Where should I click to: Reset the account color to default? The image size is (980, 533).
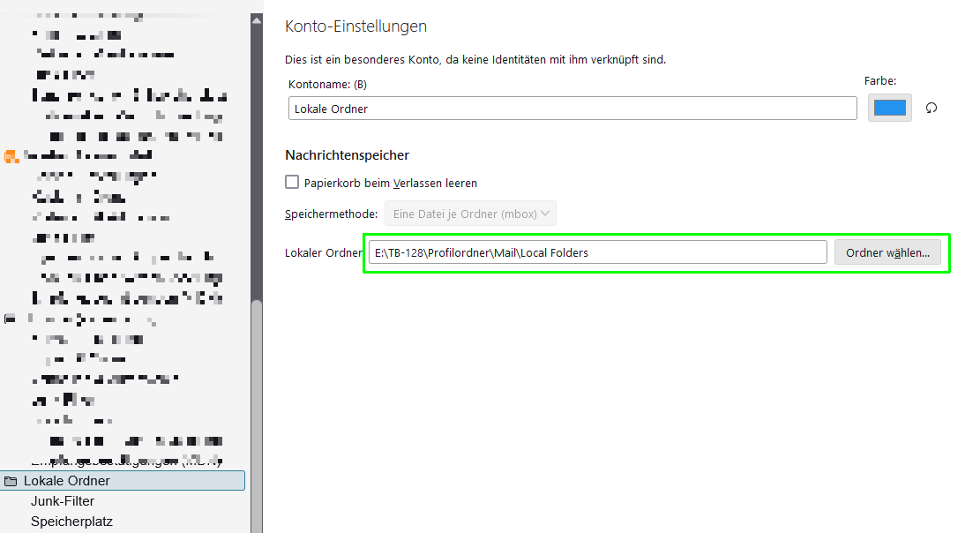931,108
